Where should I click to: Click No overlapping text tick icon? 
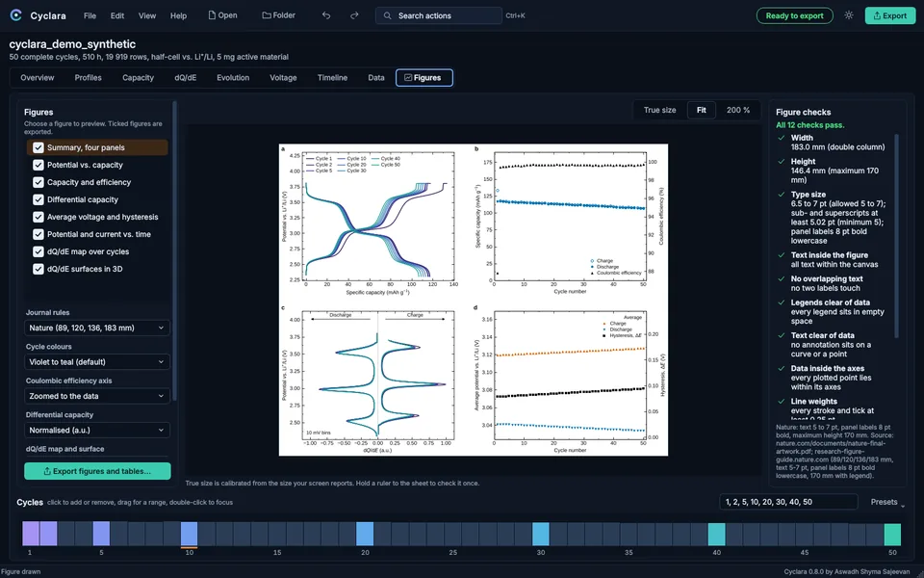coord(782,279)
